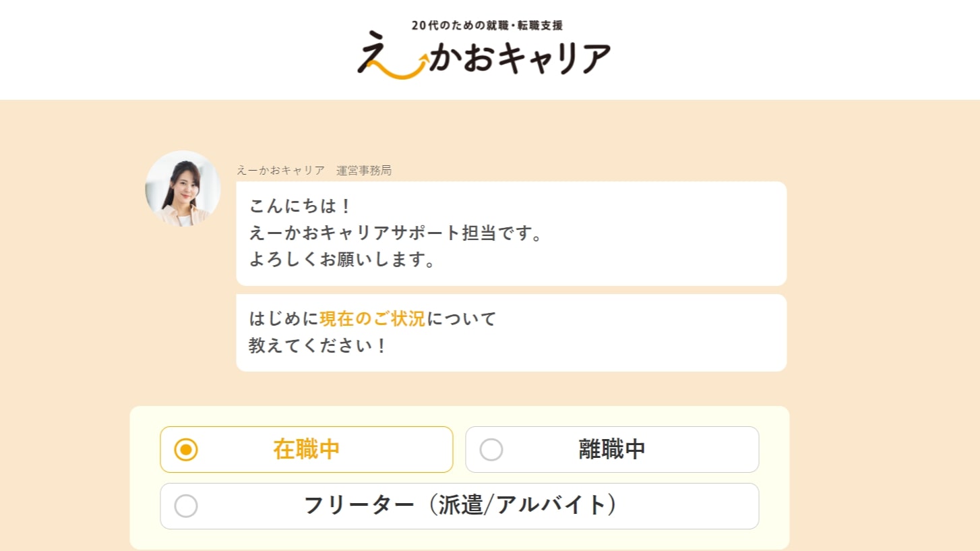
Task: Choose the フリーター（派遣/アルバイト） label text
Action: click(x=460, y=506)
